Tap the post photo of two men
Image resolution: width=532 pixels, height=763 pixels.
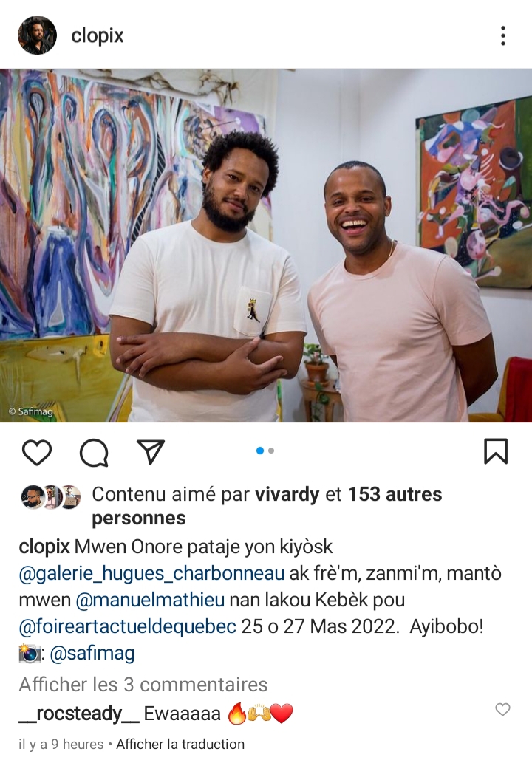point(266,245)
